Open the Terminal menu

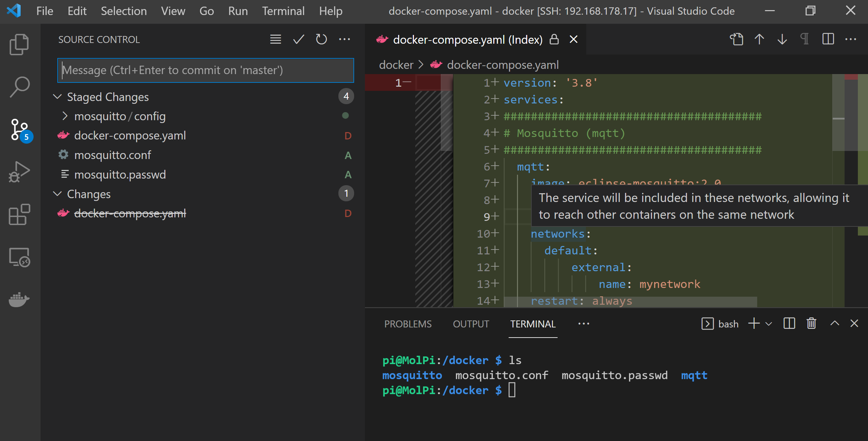(283, 11)
